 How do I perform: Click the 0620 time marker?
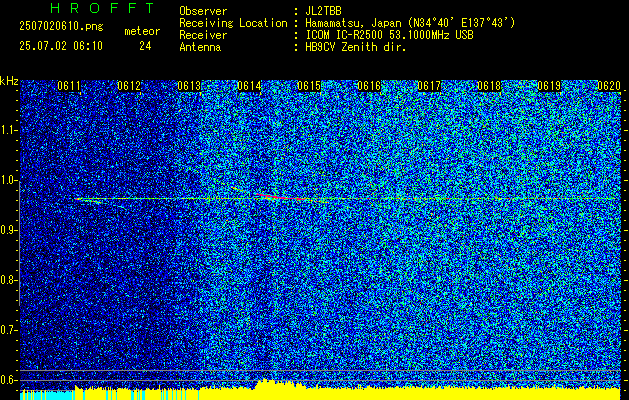(x=609, y=86)
